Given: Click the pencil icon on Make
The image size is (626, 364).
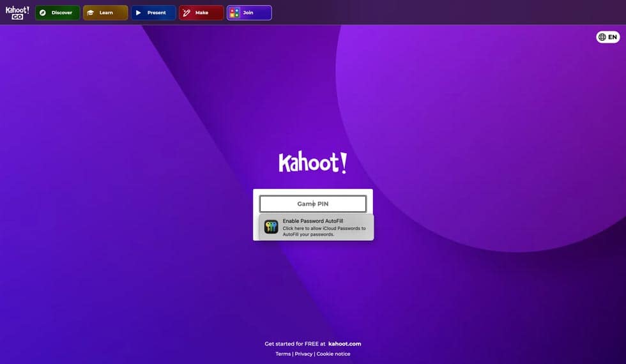Looking at the screenshot, I should click(x=187, y=13).
